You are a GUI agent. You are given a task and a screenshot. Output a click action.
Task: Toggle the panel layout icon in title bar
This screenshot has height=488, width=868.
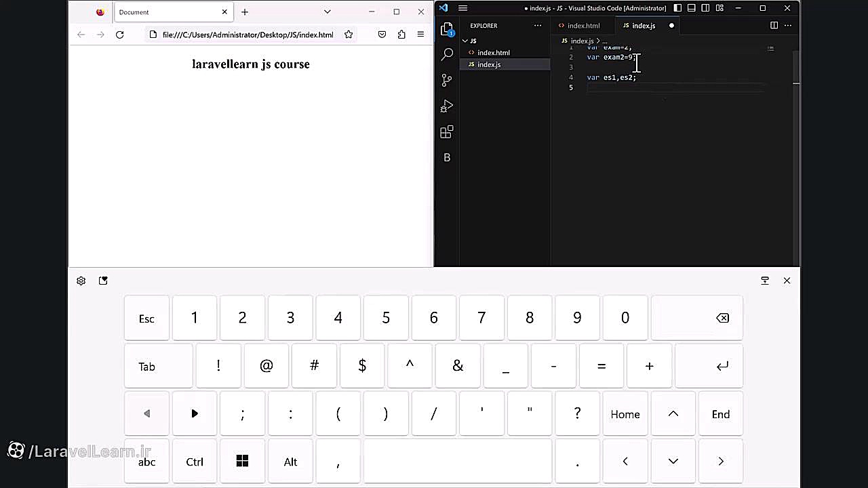pos(692,8)
